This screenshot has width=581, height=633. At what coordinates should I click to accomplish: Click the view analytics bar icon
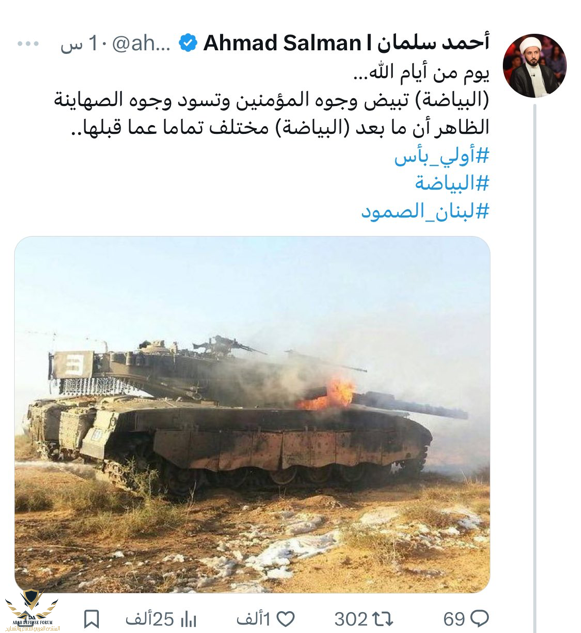click(188, 619)
